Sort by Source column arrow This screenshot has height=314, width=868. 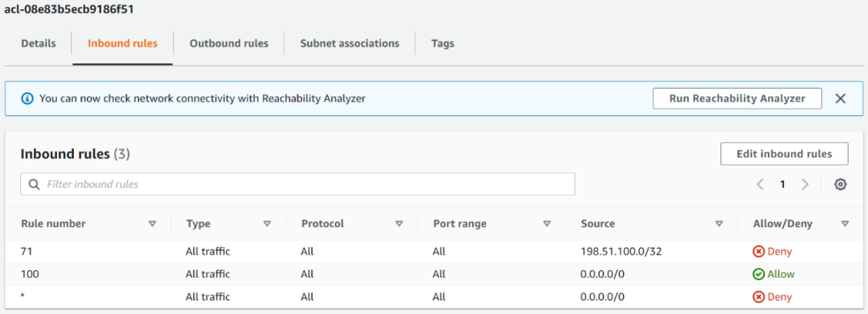pos(719,224)
